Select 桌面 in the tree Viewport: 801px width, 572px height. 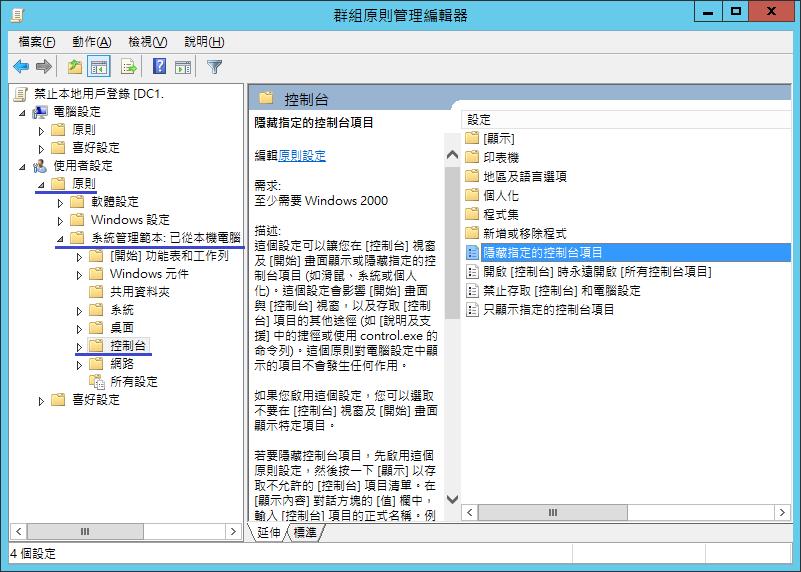point(122,327)
